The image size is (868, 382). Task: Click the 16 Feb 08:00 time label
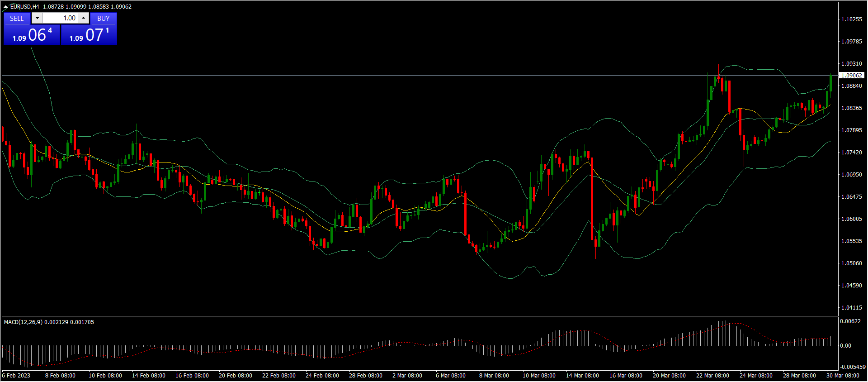192,376
